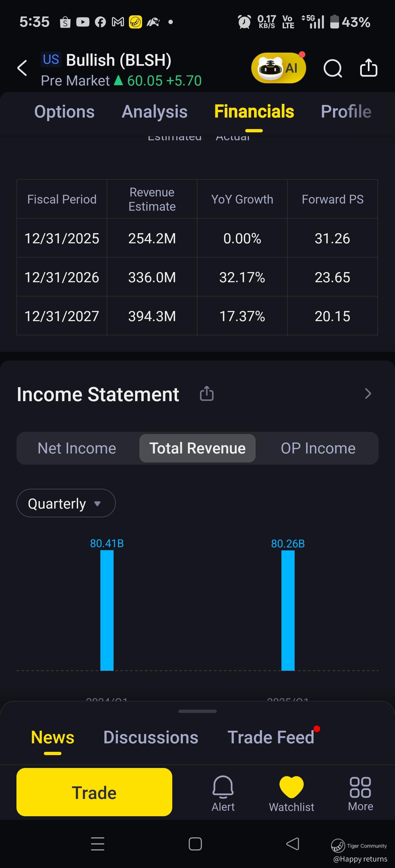Switch to the Options tab
The width and height of the screenshot is (395, 868).
64,112
